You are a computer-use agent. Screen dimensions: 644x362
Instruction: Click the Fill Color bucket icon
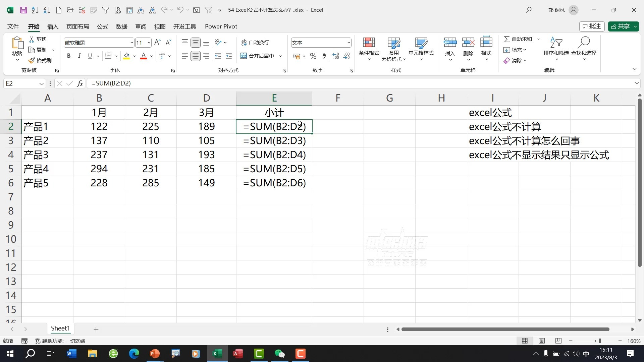126,56
